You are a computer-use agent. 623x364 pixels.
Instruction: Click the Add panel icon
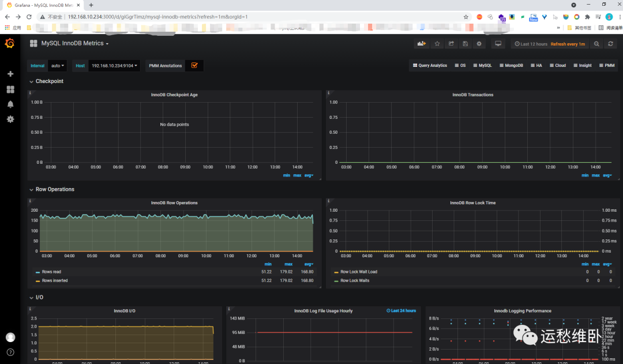click(421, 44)
